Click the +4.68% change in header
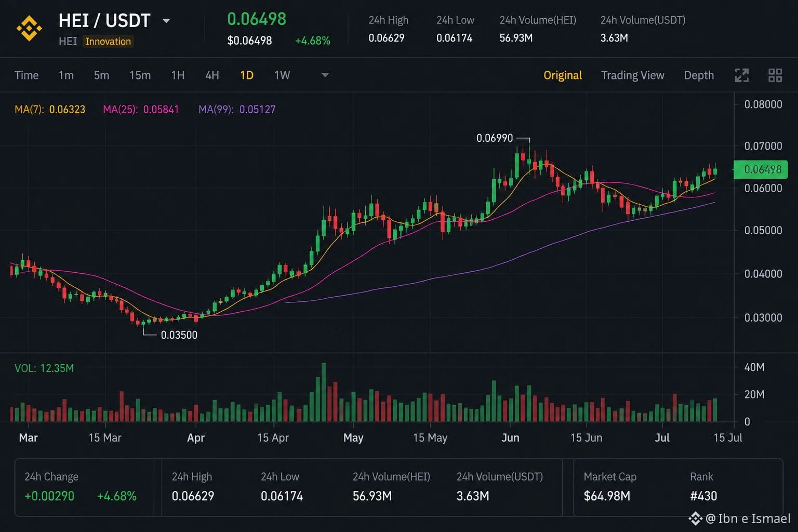This screenshot has width=798, height=532. (x=313, y=41)
